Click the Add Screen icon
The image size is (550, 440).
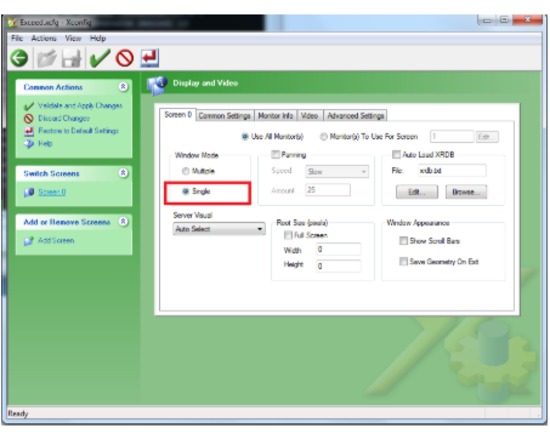pyautogui.click(x=29, y=241)
